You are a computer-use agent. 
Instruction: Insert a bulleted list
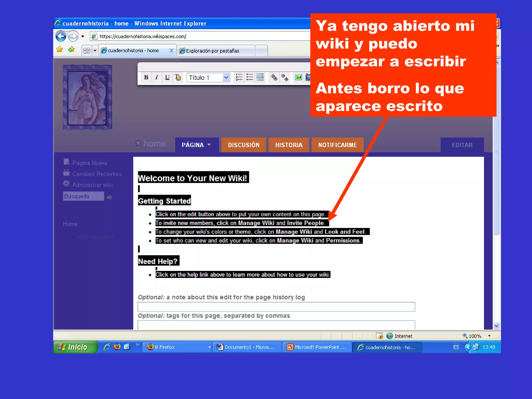(x=250, y=77)
